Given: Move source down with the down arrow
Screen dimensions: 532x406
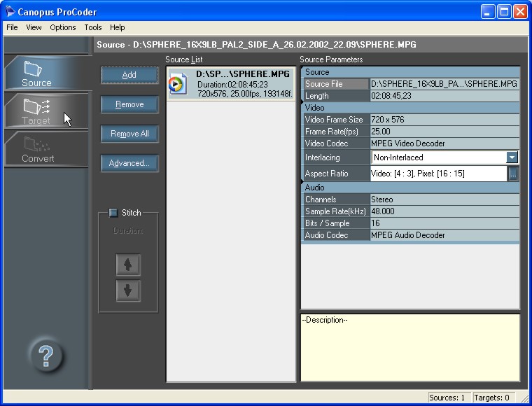Looking at the screenshot, I should [128, 290].
